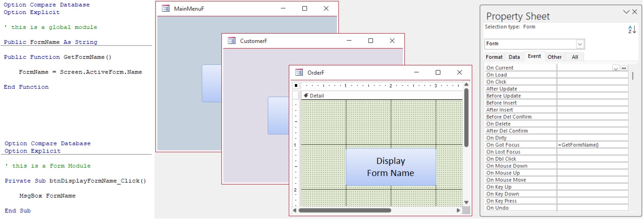
Task: Close the MainMenuF window
Action: tap(326, 9)
